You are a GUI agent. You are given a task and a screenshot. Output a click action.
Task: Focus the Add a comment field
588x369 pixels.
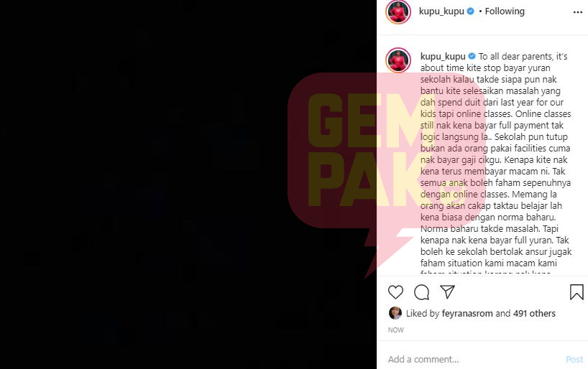(x=472, y=359)
